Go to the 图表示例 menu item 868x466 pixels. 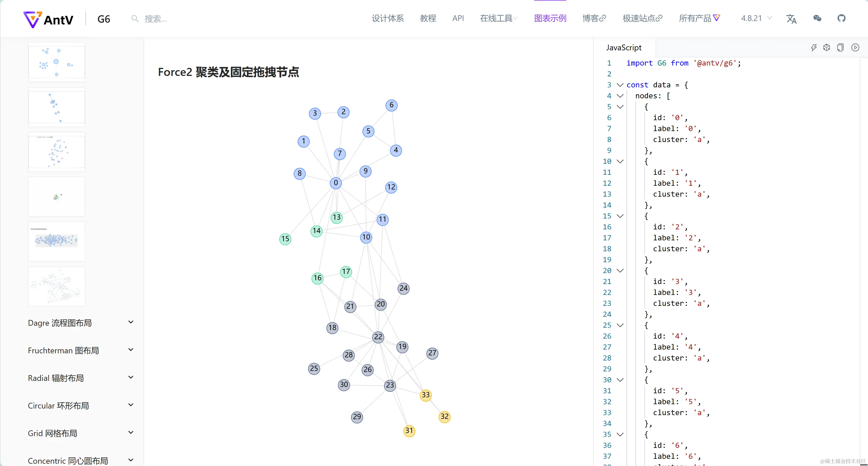[x=550, y=18]
